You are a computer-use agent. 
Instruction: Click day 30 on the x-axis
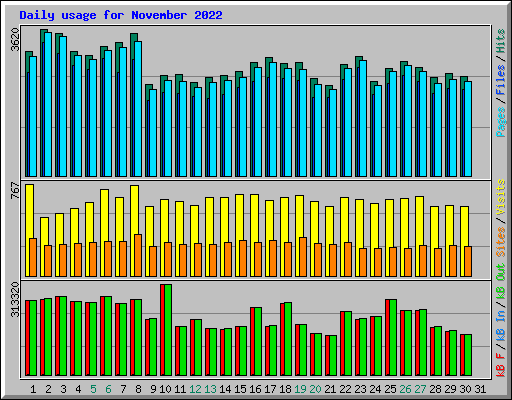point(465,389)
